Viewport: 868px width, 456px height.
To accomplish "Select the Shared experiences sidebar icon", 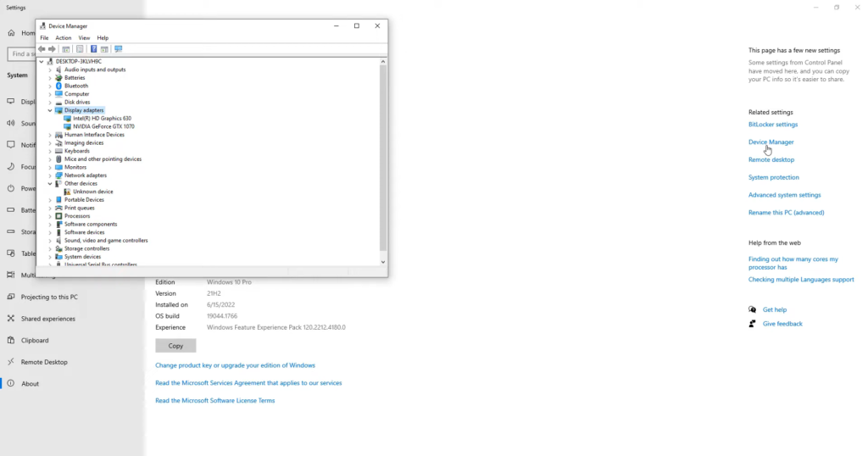I will pyautogui.click(x=11, y=319).
